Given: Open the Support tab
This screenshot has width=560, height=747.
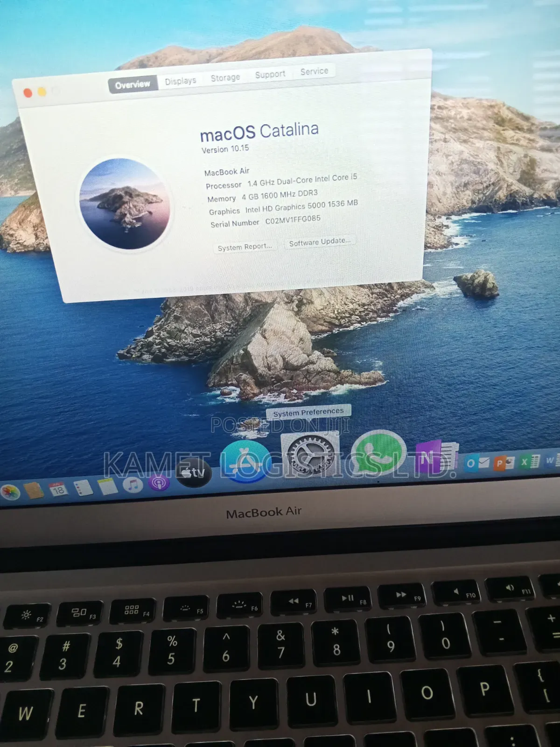Looking at the screenshot, I should click(x=270, y=74).
